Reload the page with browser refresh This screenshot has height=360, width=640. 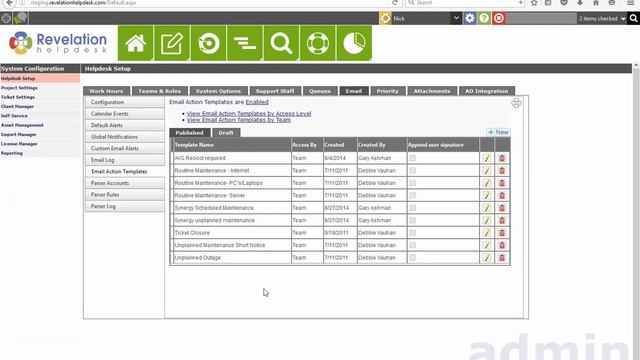pyautogui.click(x=395, y=3)
